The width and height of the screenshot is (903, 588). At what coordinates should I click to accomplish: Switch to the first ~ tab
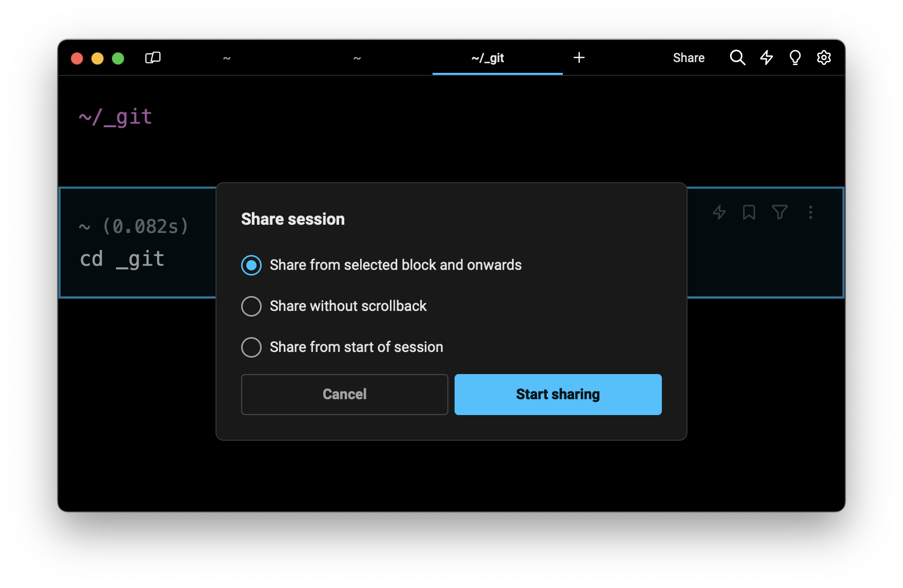pos(227,58)
